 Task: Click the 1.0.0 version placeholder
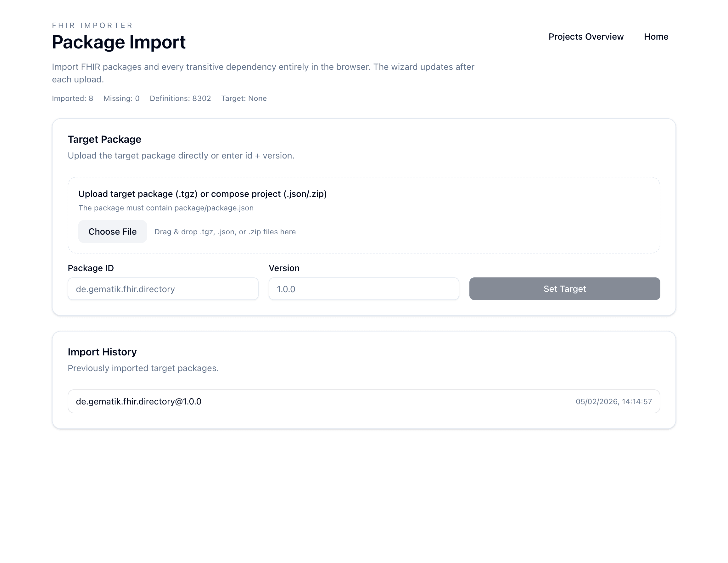[x=286, y=289]
